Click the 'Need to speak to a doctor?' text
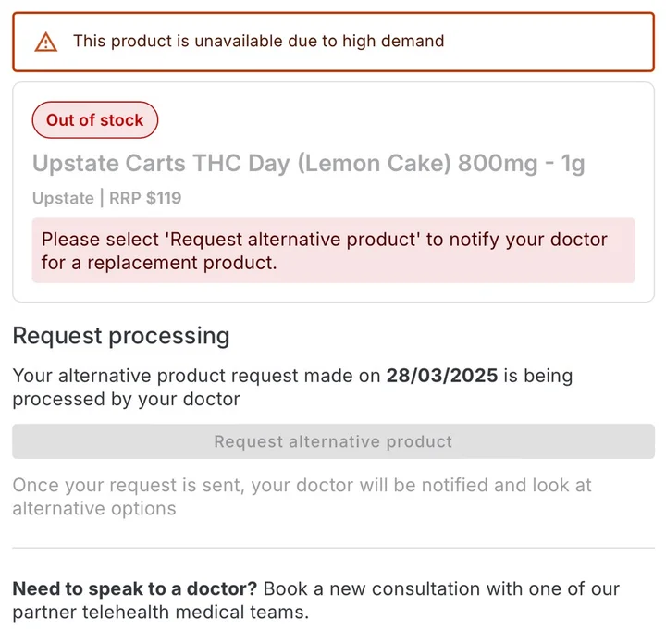Viewport: 666px width, 644px height. 136,589
